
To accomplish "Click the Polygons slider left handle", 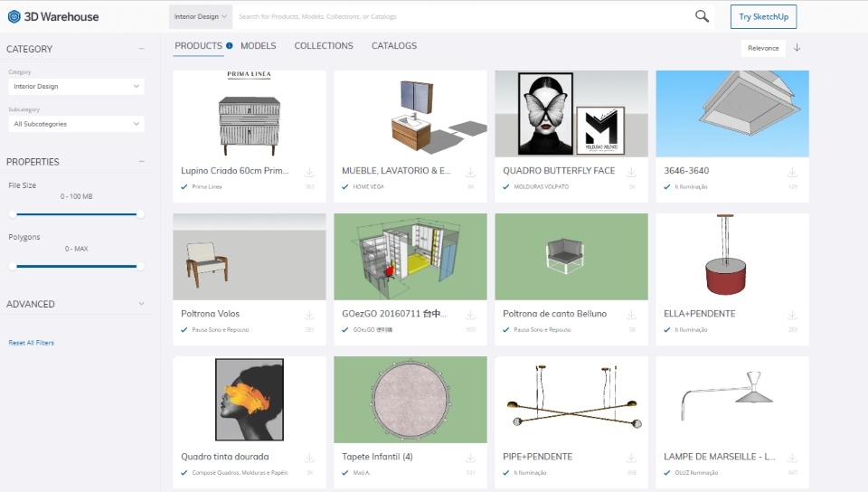I will [13, 266].
